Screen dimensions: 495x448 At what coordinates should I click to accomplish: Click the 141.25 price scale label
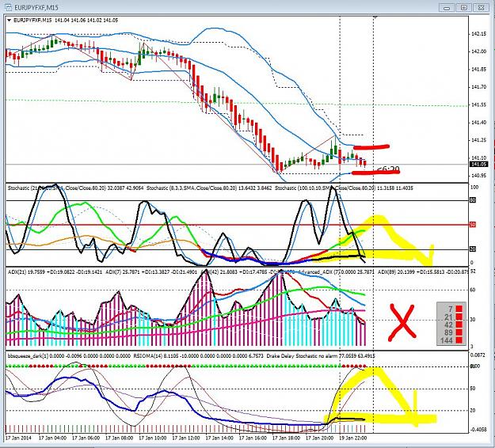tap(478, 140)
